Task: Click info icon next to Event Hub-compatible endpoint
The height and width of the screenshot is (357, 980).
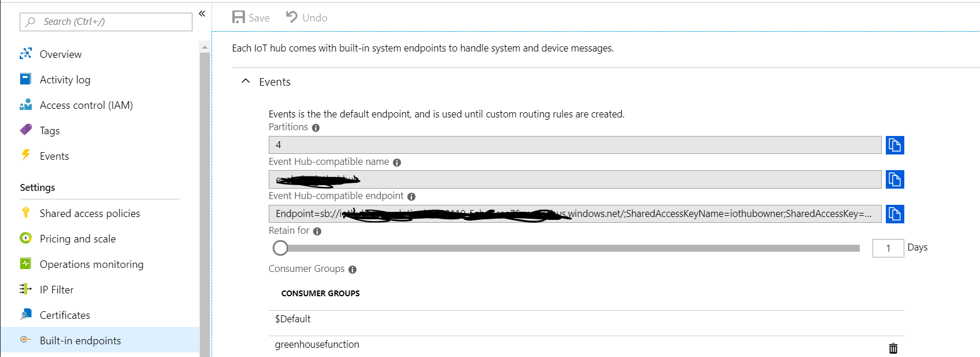Action: [411, 197]
